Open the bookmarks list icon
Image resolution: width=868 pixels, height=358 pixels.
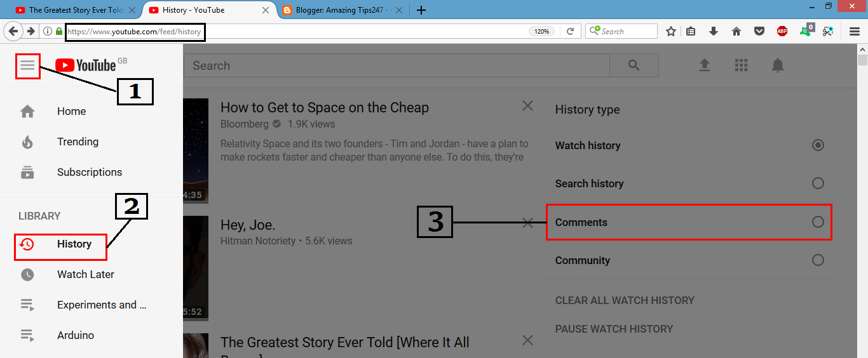[x=691, y=31]
